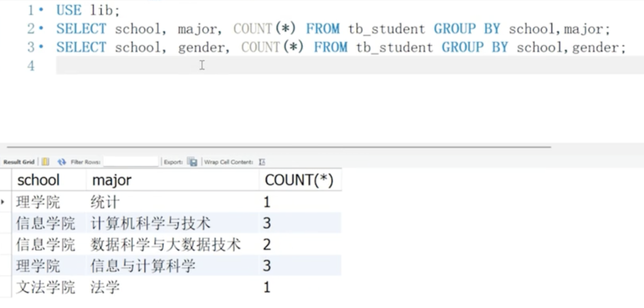The height and width of the screenshot is (308, 644).
Task: Select the 法学 major cell
Action: [x=105, y=287]
